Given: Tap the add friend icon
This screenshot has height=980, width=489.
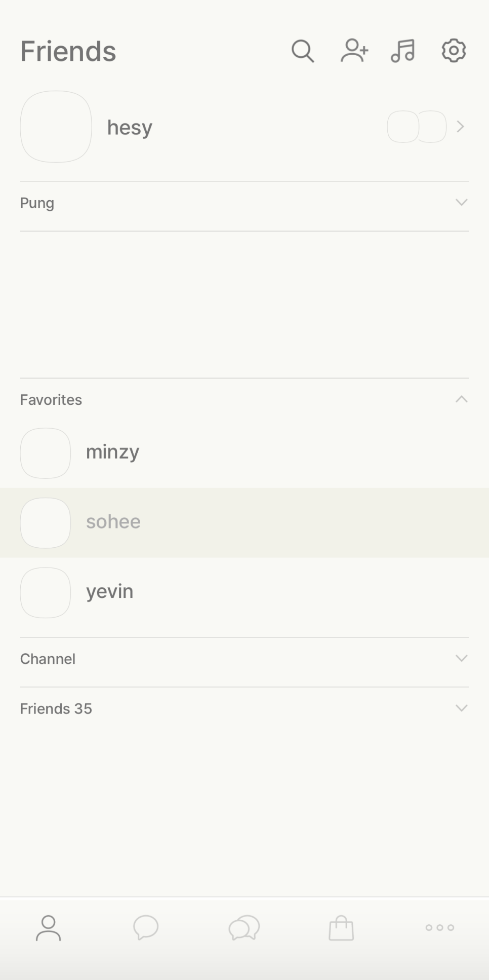Looking at the screenshot, I should point(354,51).
